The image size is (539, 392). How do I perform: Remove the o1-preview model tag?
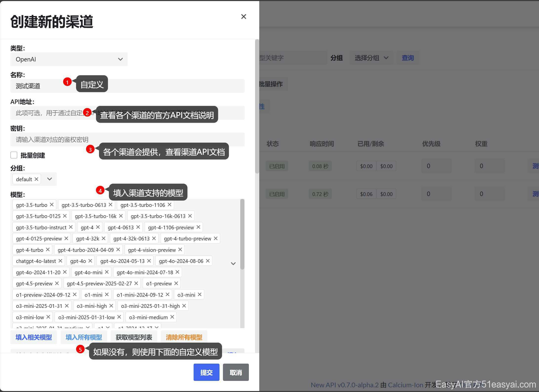pyautogui.click(x=176, y=283)
